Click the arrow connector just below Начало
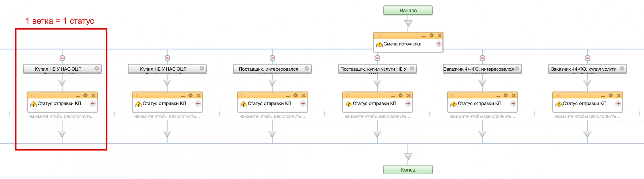Viewport: 644px width, 179px height. (x=408, y=23)
